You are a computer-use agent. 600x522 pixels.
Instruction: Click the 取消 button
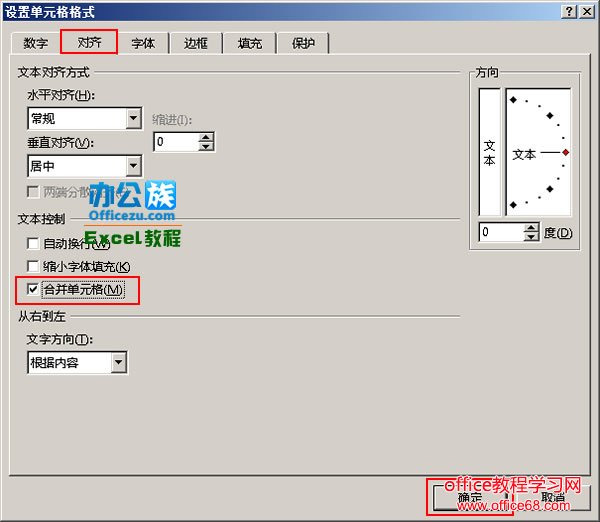pos(553,498)
